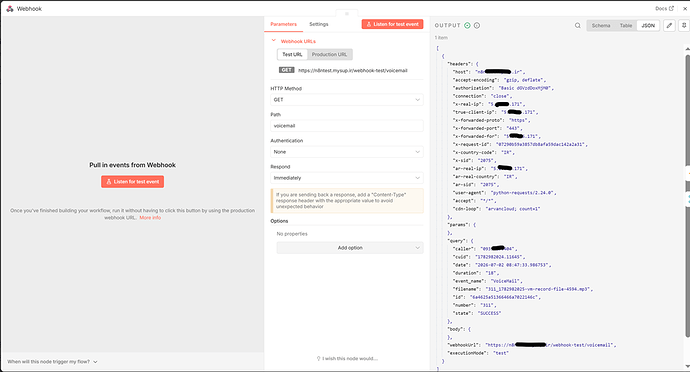The height and width of the screenshot is (372, 690).
Task: Click the GET method badge
Action: click(x=286, y=70)
